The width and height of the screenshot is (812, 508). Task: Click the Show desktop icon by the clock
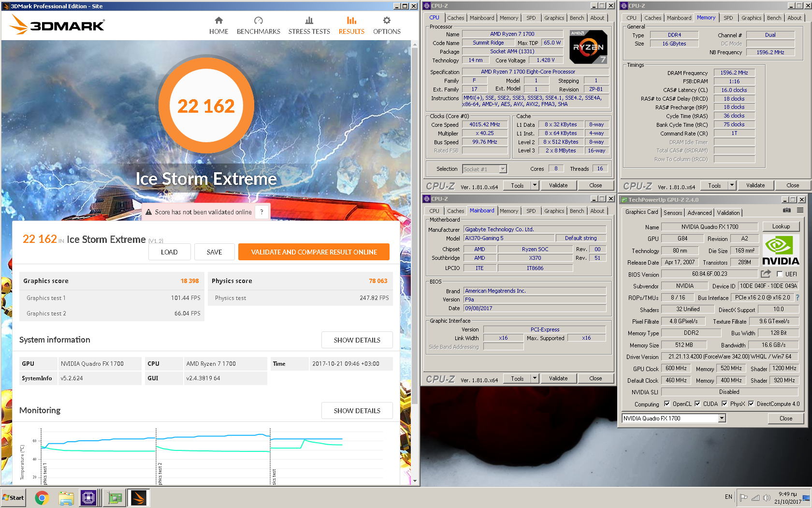pyautogui.click(x=806, y=497)
